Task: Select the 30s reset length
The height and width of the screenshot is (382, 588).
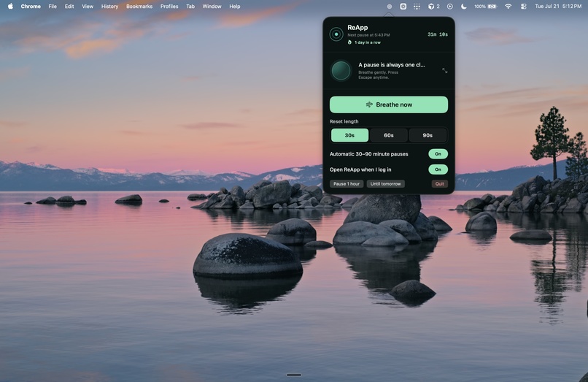Action: (349, 135)
